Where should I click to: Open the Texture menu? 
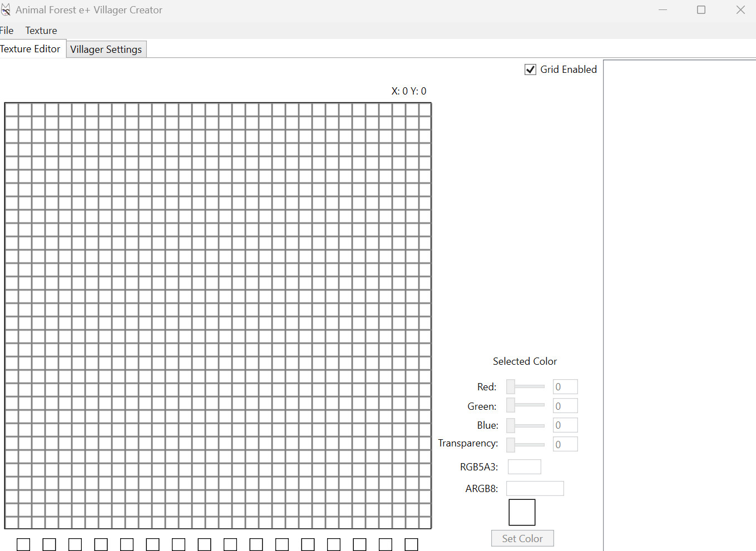click(x=41, y=31)
